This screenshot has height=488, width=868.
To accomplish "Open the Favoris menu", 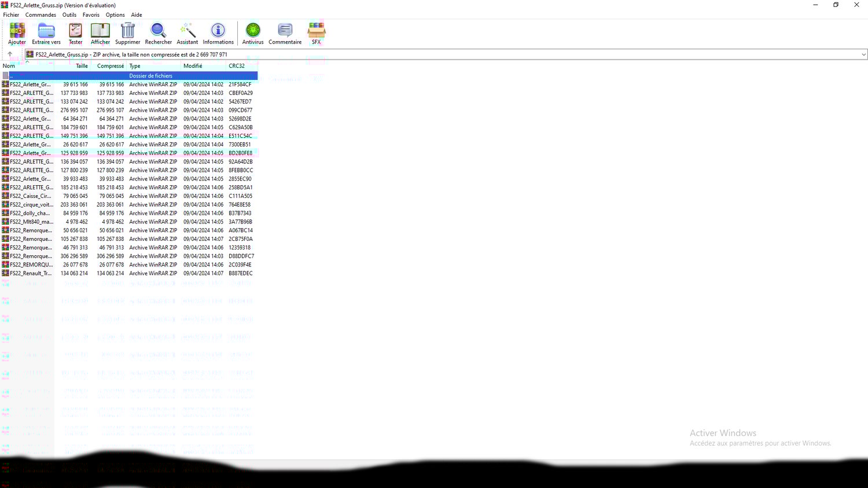I will click(x=91, y=15).
